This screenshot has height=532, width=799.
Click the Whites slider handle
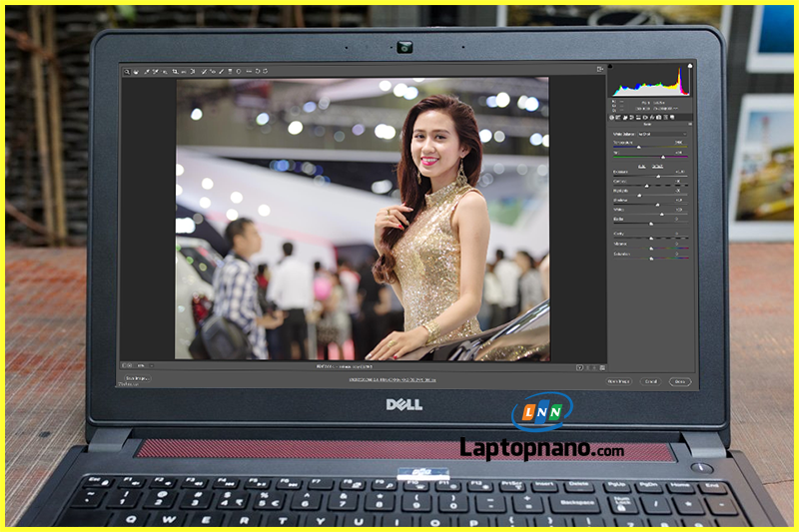coord(662,214)
